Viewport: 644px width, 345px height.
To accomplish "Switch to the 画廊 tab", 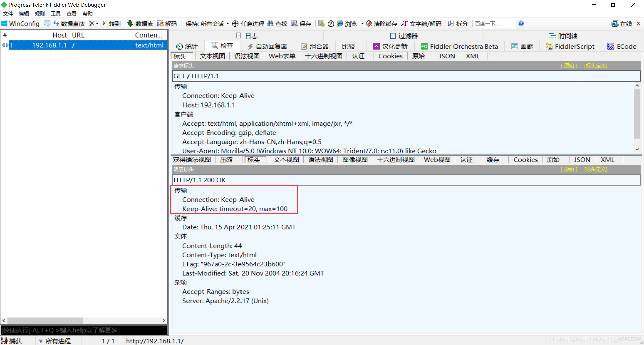I will [522, 46].
